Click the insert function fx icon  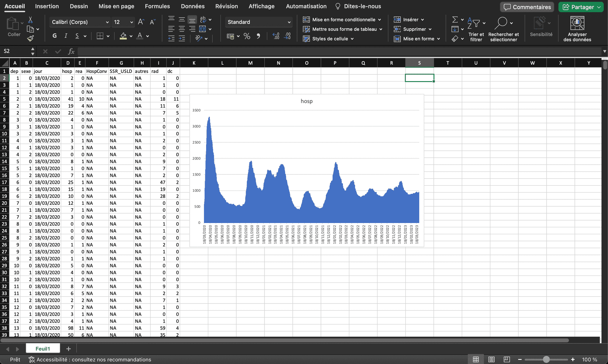[x=71, y=51]
